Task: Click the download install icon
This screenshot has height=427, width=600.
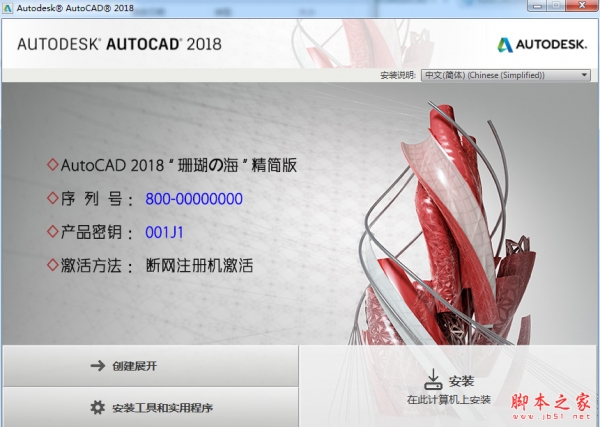Action: tap(434, 379)
